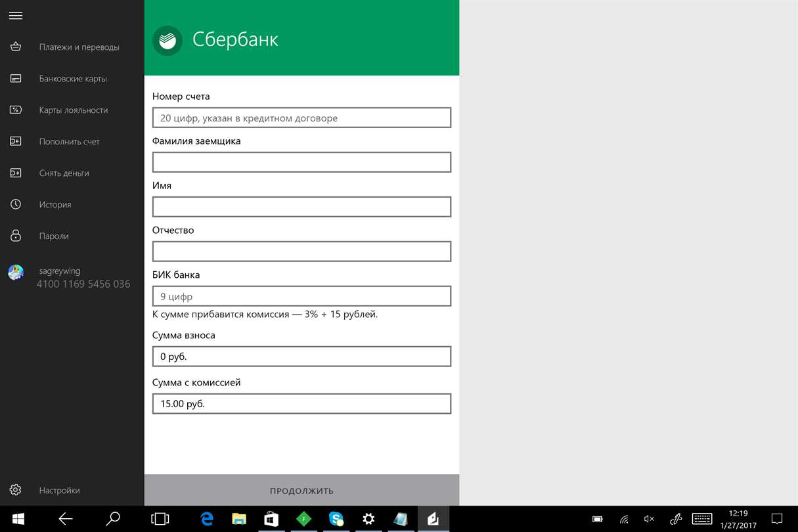Open the Action Center notifications icon

pyautogui.click(x=777, y=520)
